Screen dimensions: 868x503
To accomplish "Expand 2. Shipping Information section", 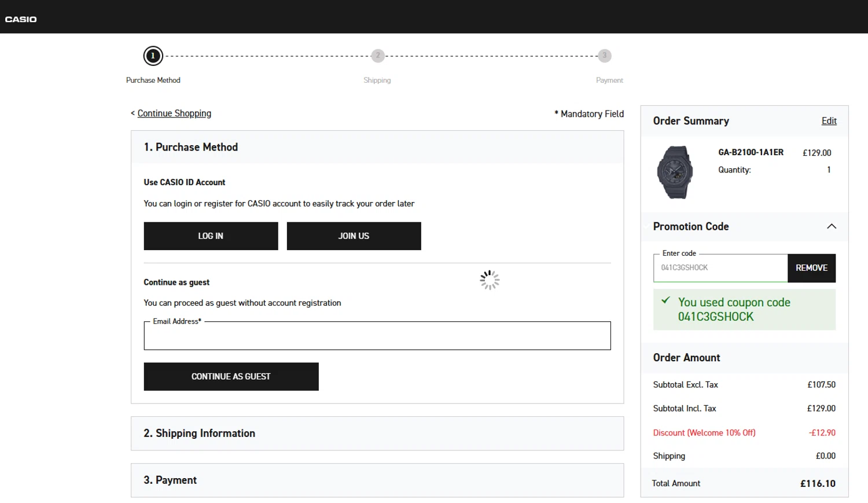I will tap(377, 434).
